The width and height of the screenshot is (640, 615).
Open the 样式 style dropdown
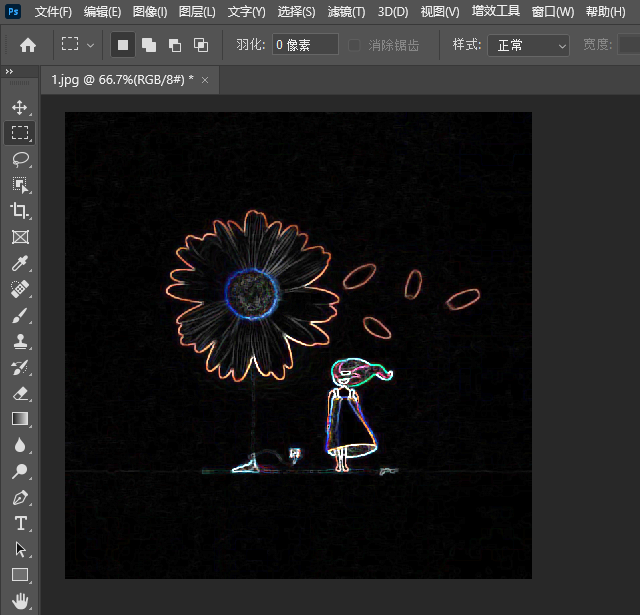[528, 45]
